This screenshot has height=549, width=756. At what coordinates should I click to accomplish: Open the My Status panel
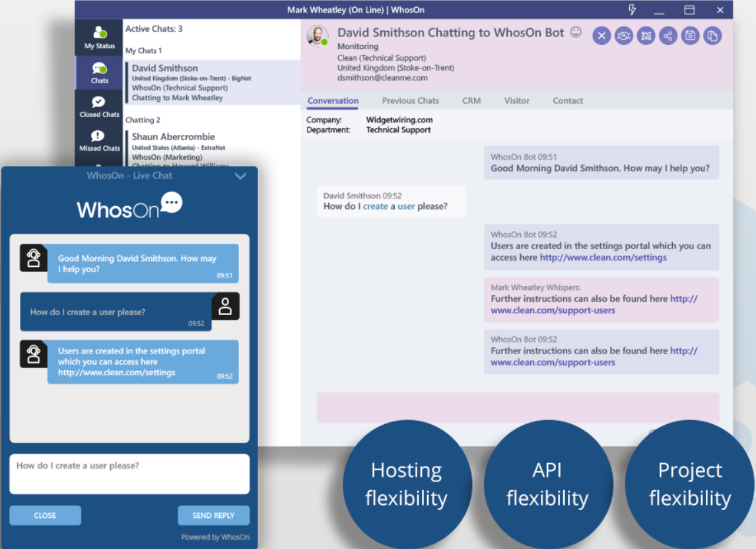[99, 36]
